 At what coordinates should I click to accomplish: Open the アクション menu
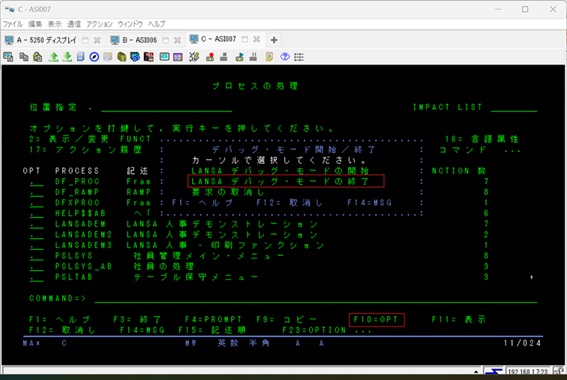[99, 24]
